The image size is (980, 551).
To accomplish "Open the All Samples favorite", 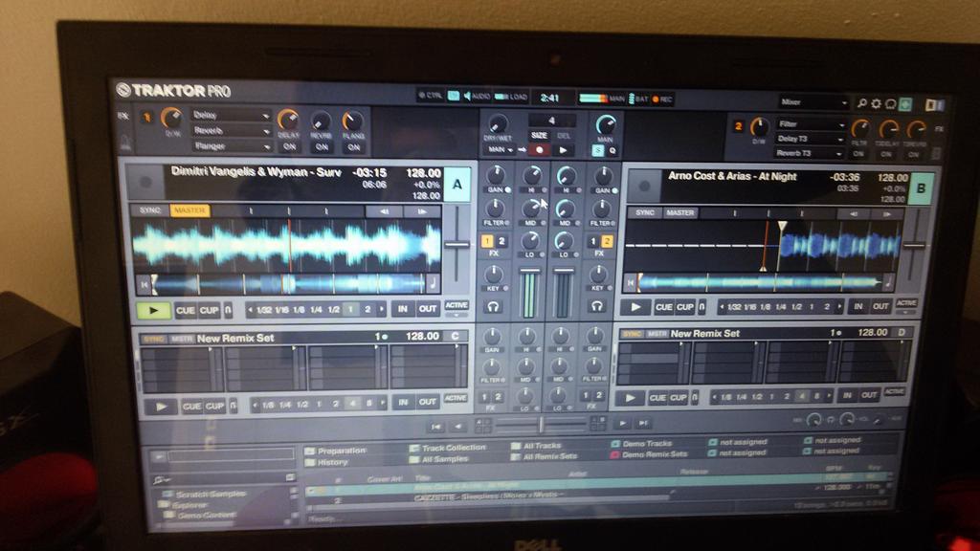I will point(439,459).
